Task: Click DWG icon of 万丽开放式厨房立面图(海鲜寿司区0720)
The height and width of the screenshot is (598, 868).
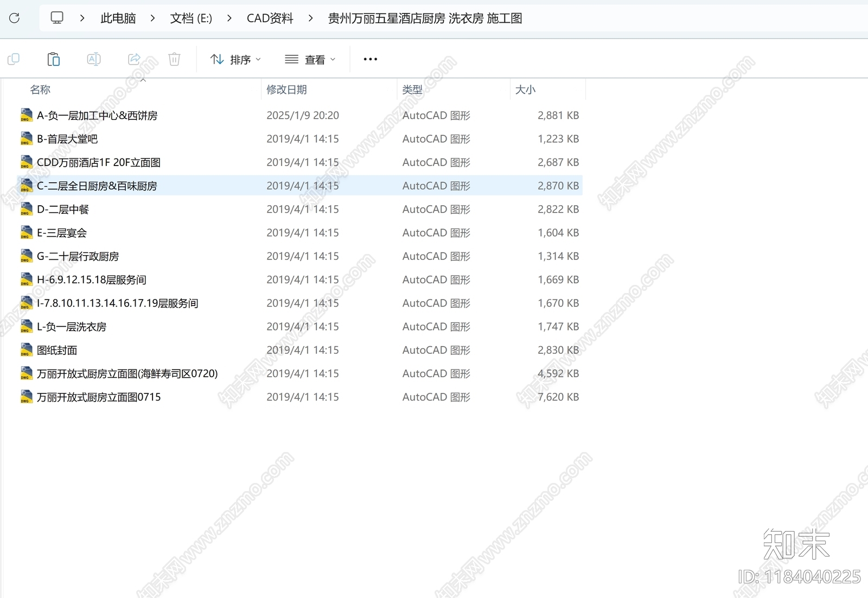Action: (26, 373)
